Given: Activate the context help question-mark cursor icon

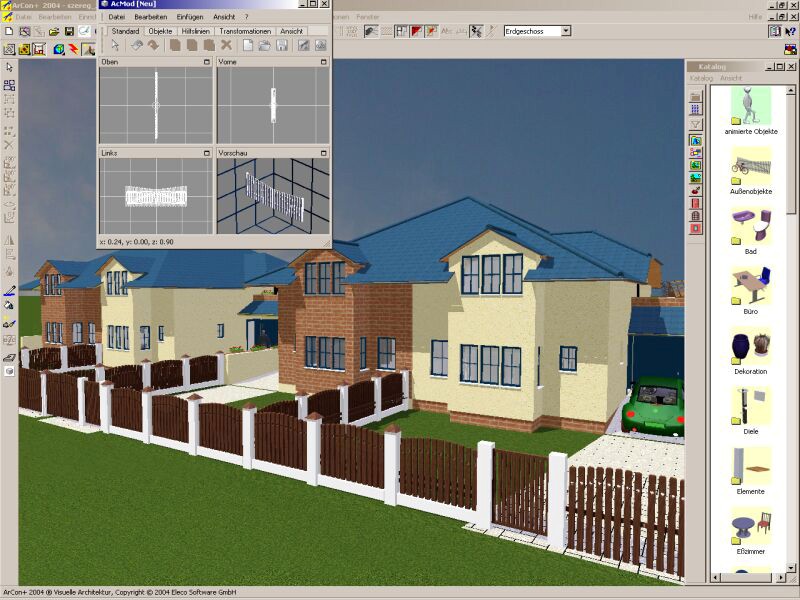Looking at the screenshot, I should click(x=790, y=32).
